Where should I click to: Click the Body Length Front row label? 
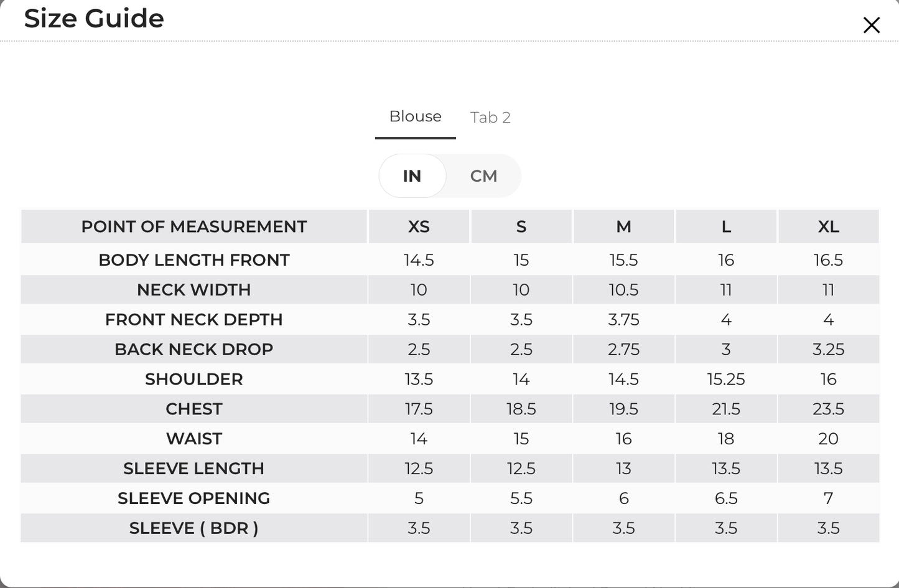click(x=194, y=260)
